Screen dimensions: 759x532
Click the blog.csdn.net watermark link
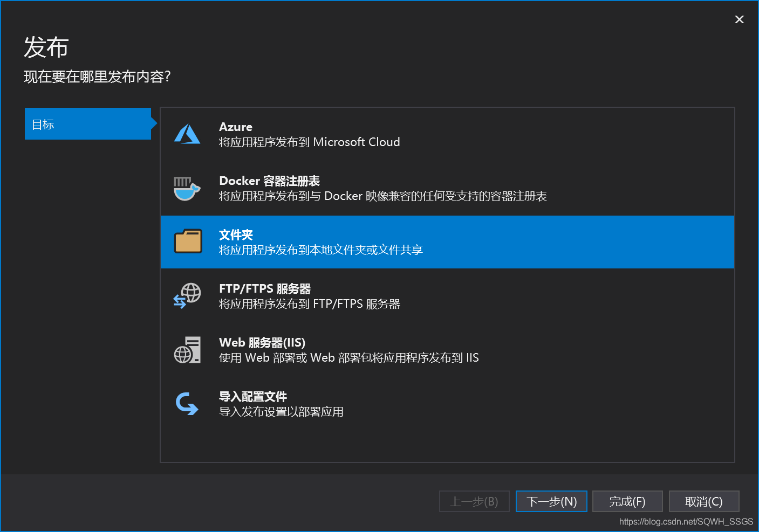click(686, 522)
